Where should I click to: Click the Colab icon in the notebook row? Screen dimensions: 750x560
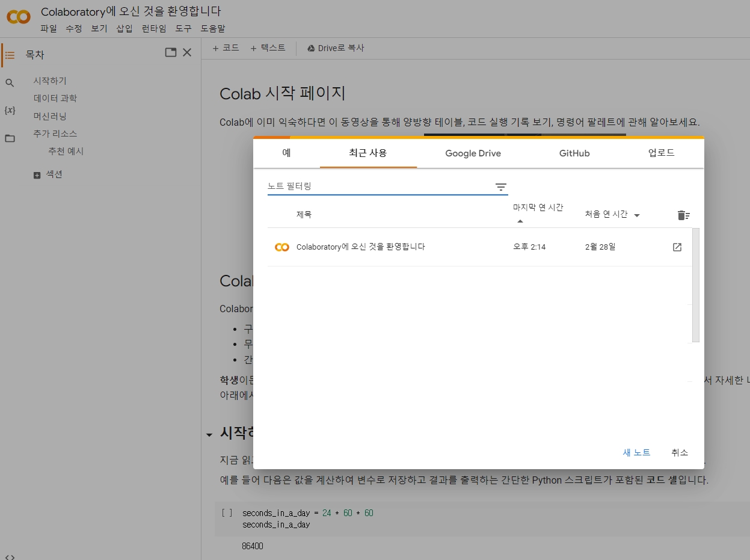281,247
